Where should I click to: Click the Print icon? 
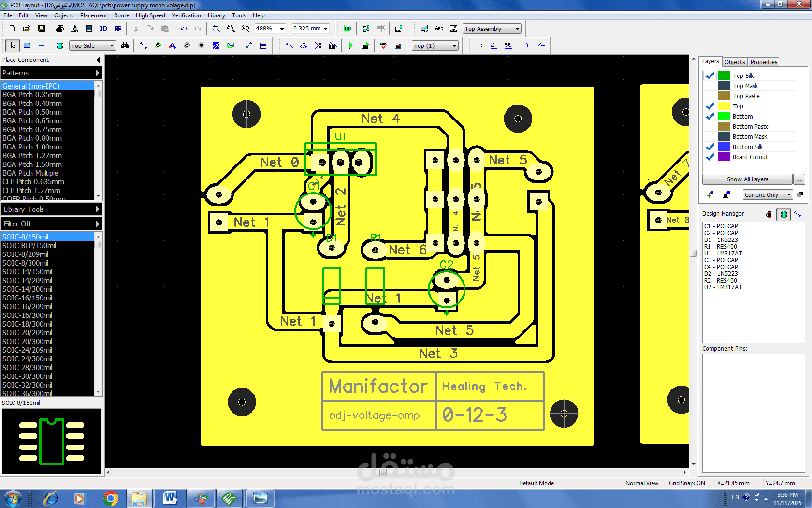tap(60, 29)
